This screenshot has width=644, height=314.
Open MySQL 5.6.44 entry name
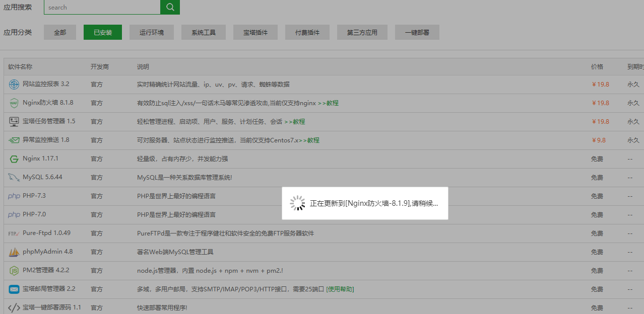point(42,178)
